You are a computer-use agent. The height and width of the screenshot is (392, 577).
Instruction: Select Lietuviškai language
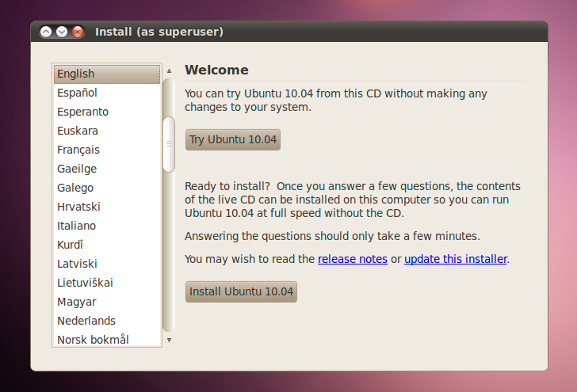(107, 283)
